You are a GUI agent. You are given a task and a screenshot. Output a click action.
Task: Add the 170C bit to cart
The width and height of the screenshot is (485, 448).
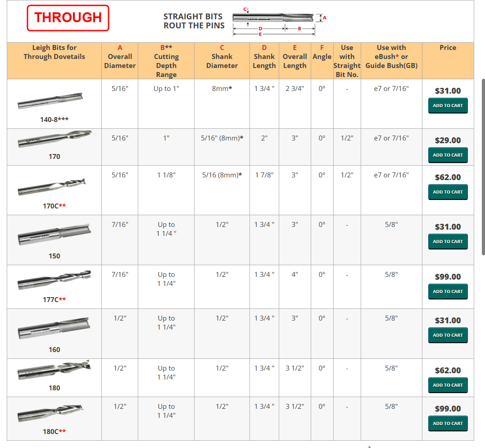pyautogui.click(x=448, y=192)
